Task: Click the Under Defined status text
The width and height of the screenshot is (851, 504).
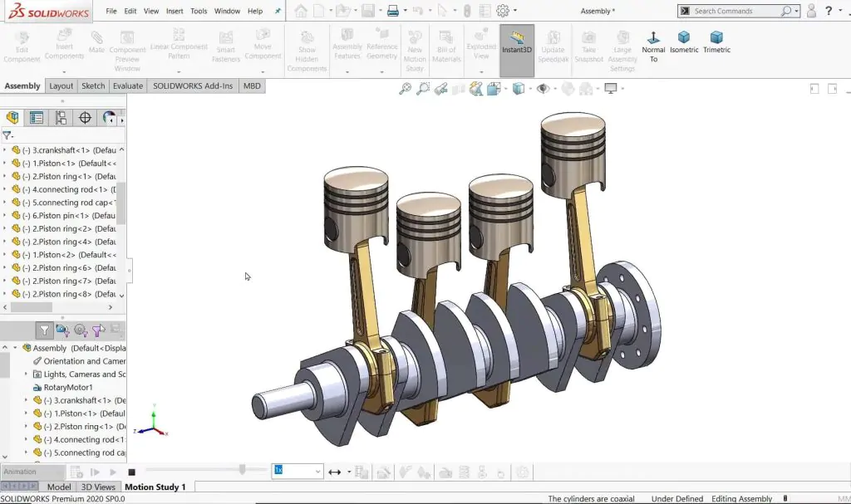Action: [x=676, y=498]
